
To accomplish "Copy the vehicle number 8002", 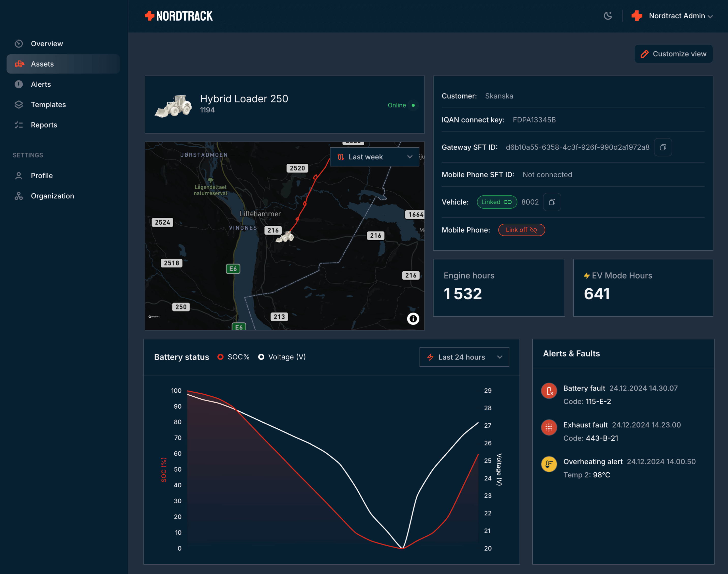I will [x=552, y=202].
